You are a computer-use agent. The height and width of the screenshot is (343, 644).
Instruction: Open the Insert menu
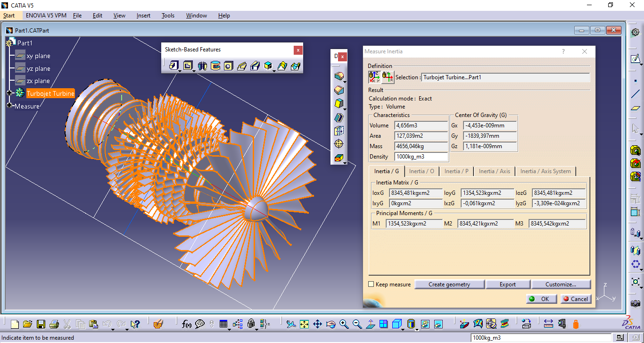tap(143, 16)
